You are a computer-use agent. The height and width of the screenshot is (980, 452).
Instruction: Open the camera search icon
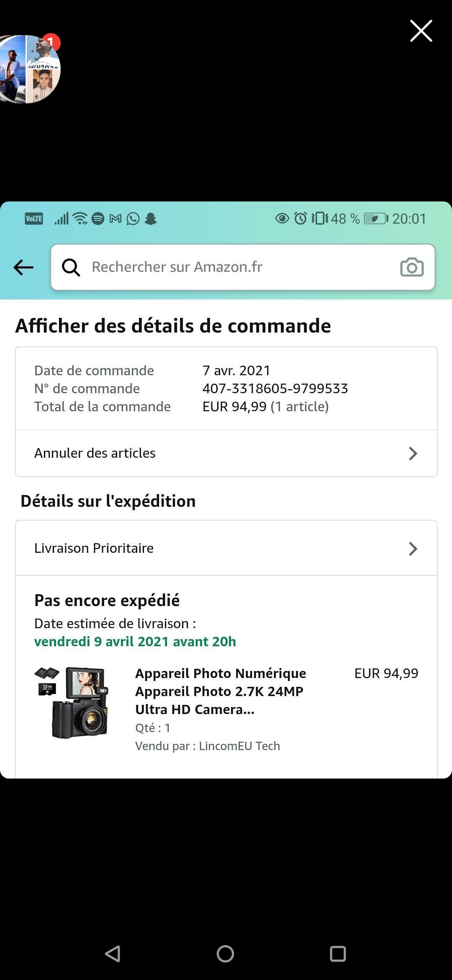[x=412, y=267]
